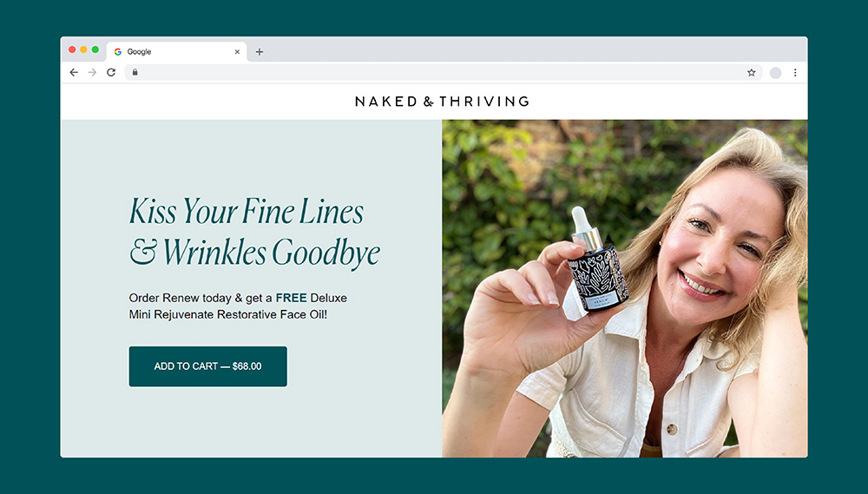Reload the page with the refresh icon

point(111,73)
